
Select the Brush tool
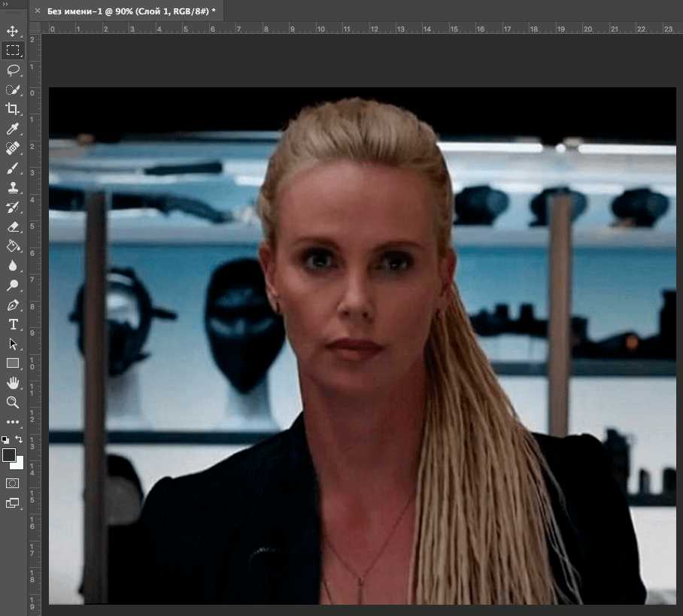pyautogui.click(x=13, y=168)
